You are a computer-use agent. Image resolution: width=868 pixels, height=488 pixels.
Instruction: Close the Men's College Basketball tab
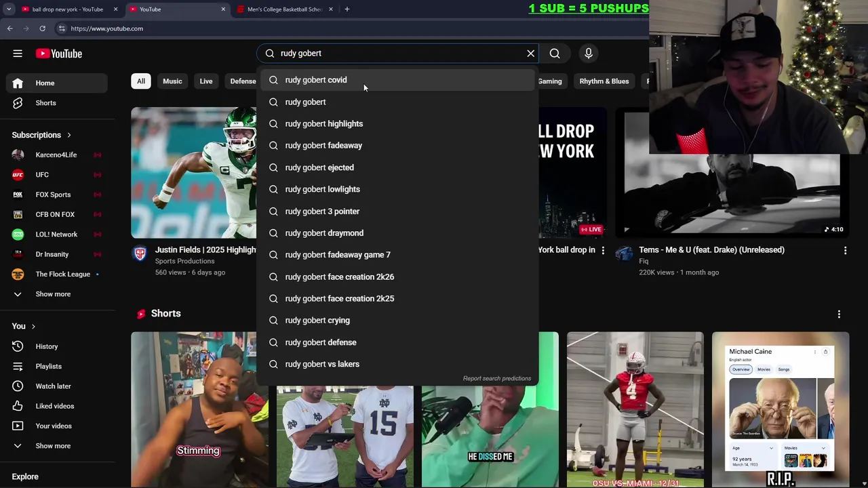click(x=331, y=9)
